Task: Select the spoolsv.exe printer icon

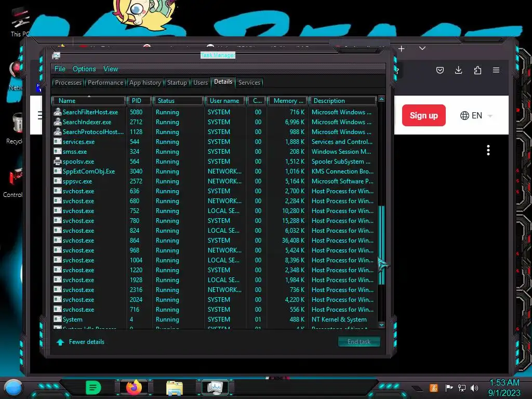Action: pyautogui.click(x=57, y=161)
